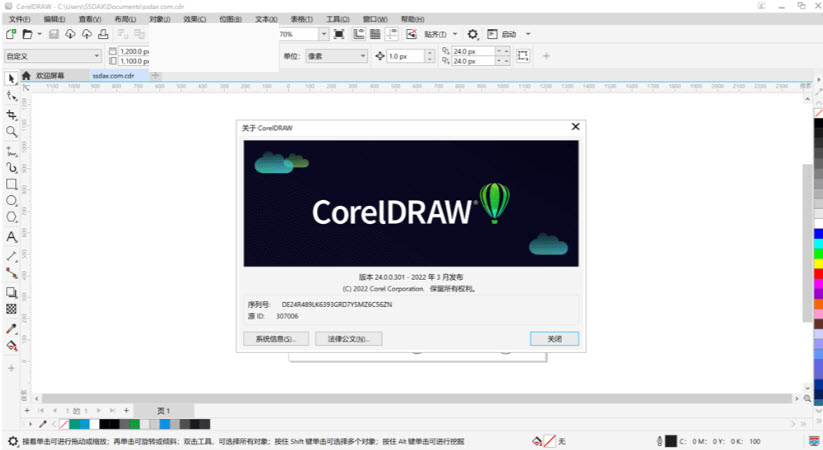Select the Pick tool in the toolbox
Image resolution: width=823 pixels, height=450 pixels.
(x=11, y=79)
